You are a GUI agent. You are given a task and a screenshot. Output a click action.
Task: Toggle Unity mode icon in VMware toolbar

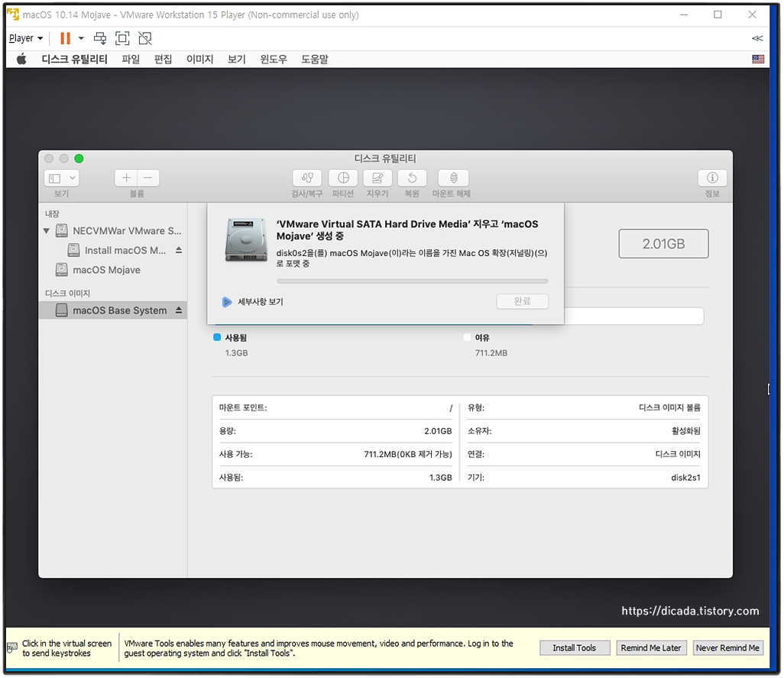(x=145, y=38)
